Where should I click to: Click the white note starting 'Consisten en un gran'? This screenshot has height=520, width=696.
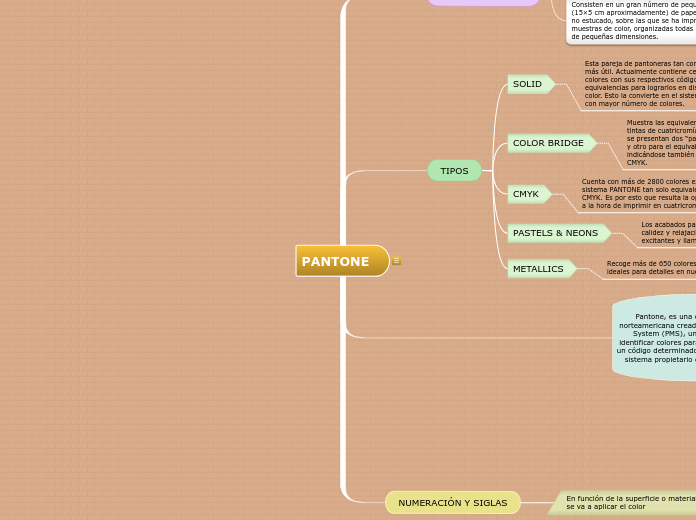631,20
